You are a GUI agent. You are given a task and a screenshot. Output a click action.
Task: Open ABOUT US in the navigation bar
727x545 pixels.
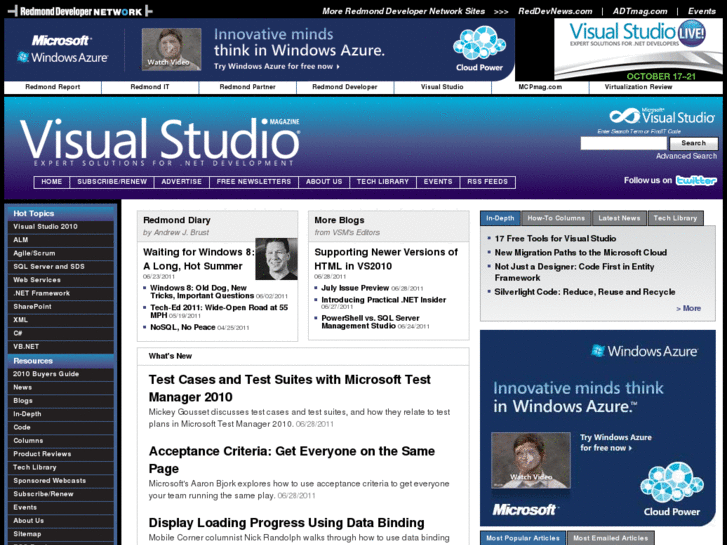pyautogui.click(x=324, y=182)
